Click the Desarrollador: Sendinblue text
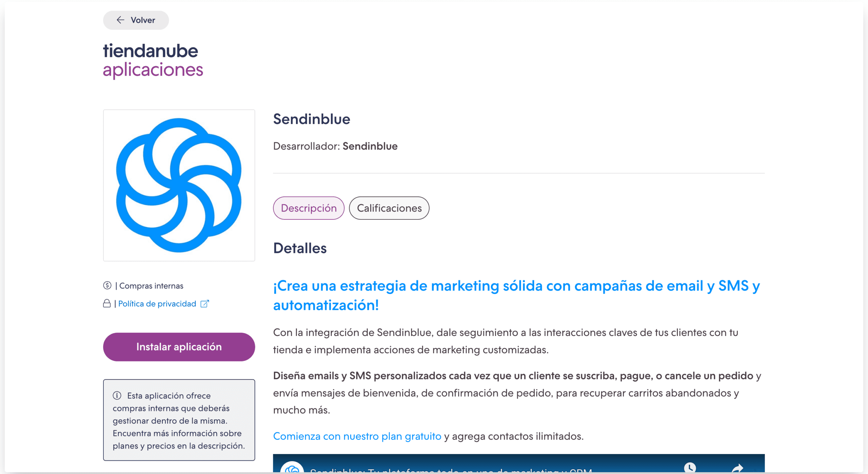This screenshot has height=474, width=868. click(x=335, y=146)
